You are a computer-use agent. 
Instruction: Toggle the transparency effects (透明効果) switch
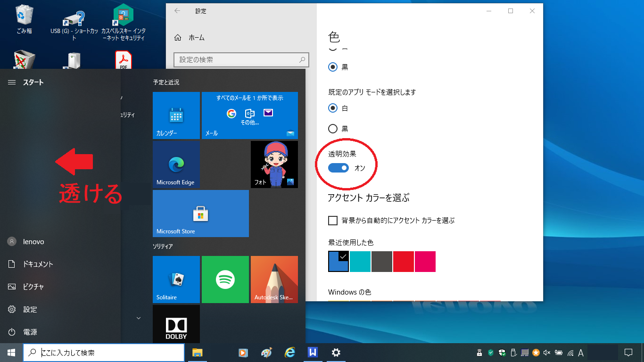(339, 168)
